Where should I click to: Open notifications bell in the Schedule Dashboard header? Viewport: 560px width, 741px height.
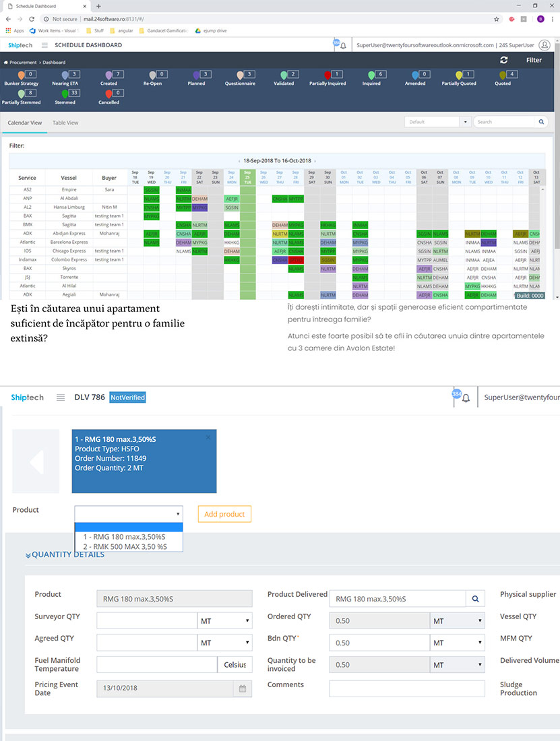coord(343,45)
